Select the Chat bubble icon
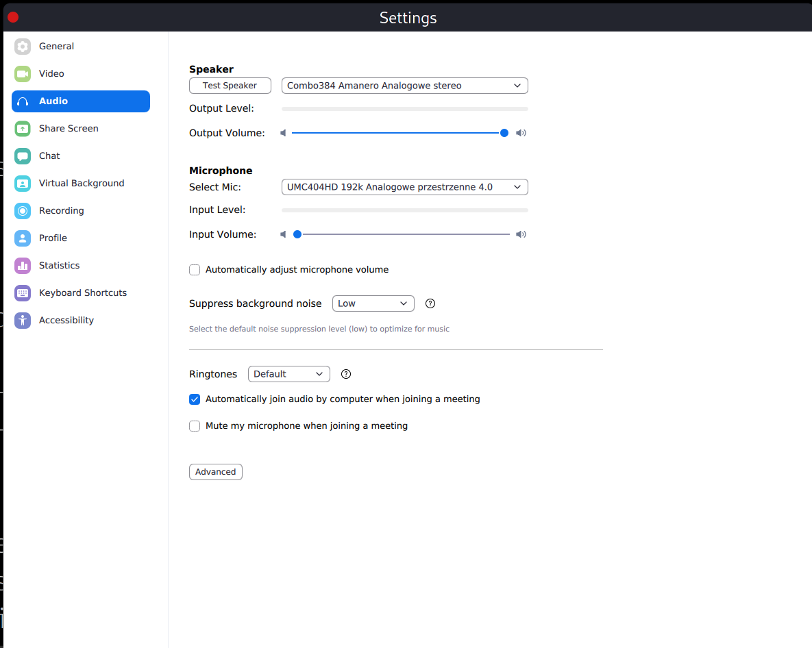Image resolution: width=812 pixels, height=648 pixels. tap(22, 155)
